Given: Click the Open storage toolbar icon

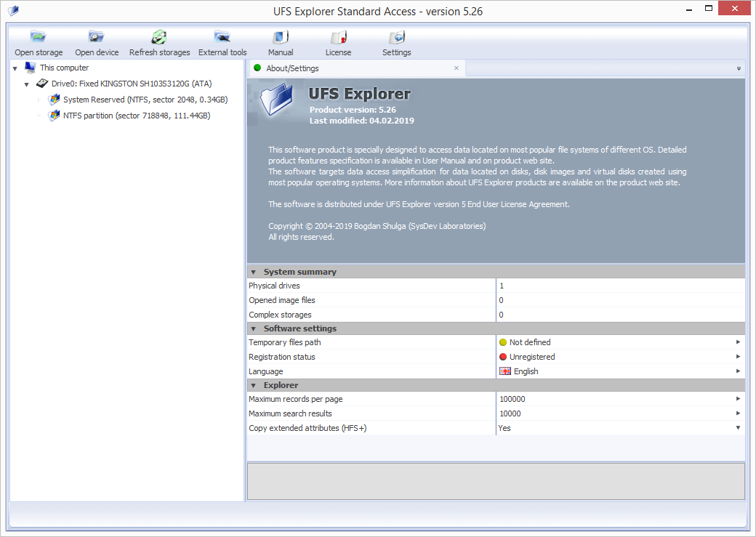Looking at the screenshot, I should click(x=39, y=38).
